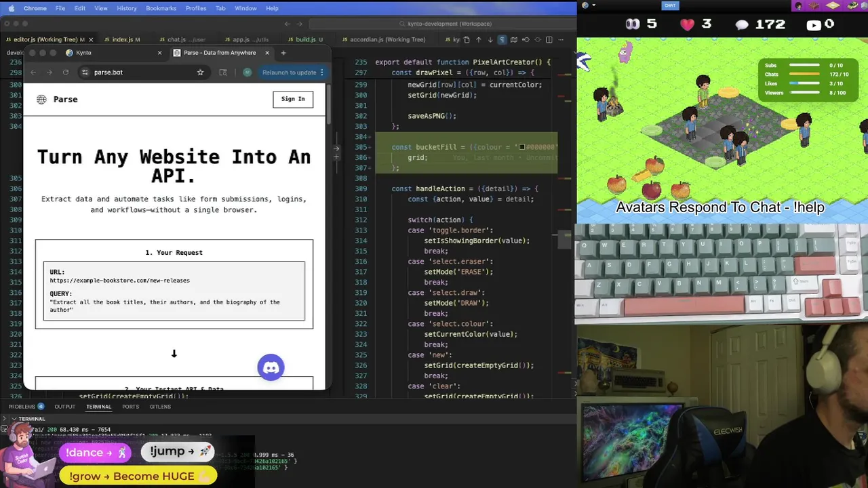Viewport: 868px width, 488px height.
Task: Click Relaunch to update button
Action: click(289, 73)
